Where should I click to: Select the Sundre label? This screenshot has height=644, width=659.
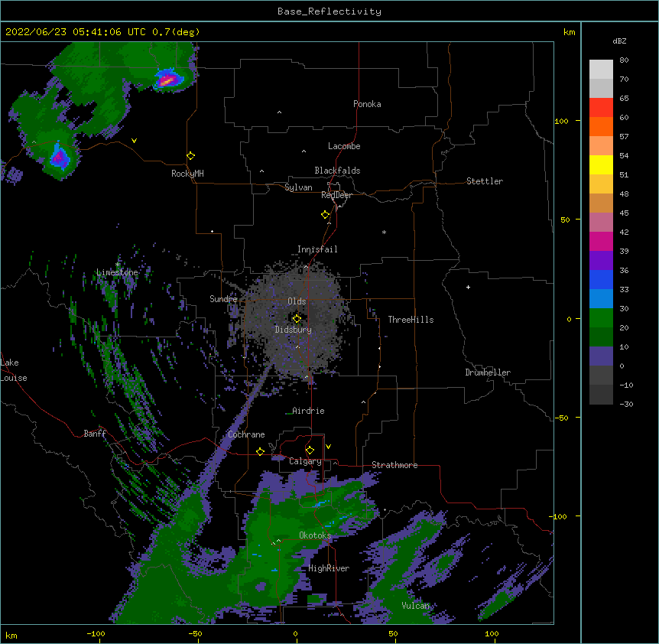[x=223, y=299]
